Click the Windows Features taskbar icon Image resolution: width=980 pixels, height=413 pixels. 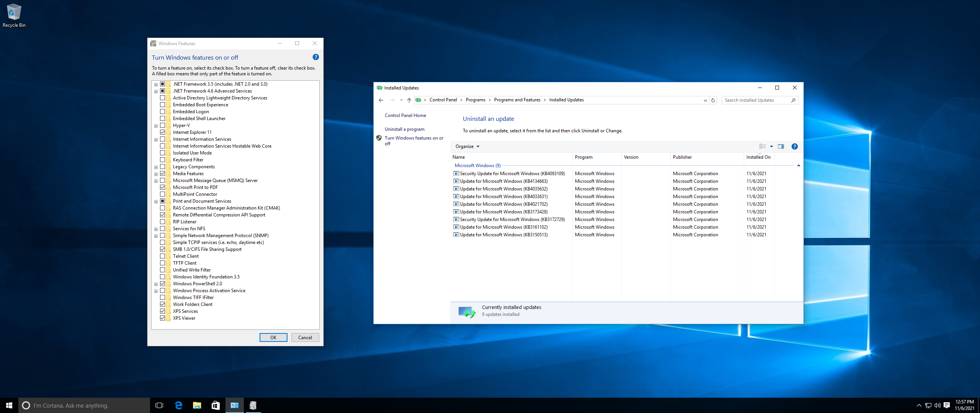pyautogui.click(x=253, y=405)
